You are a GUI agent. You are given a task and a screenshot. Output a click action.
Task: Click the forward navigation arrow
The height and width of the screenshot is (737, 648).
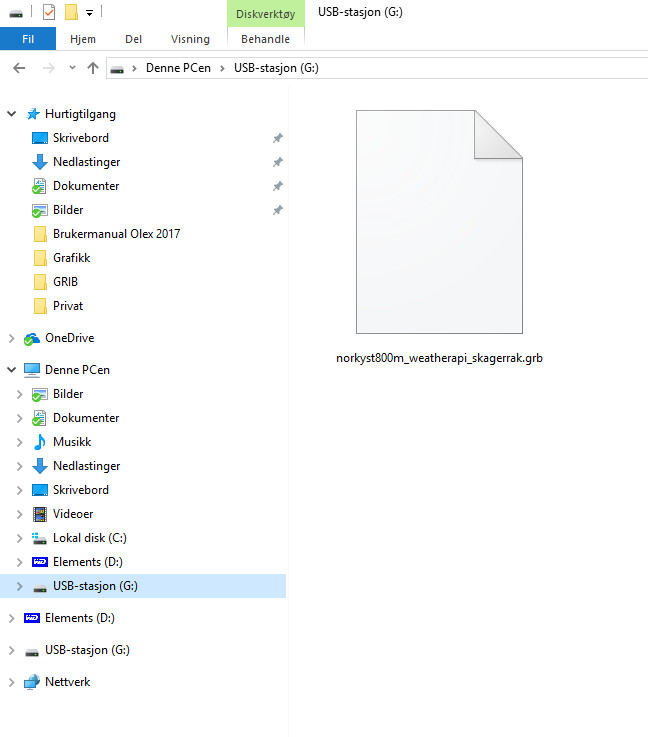click(x=48, y=68)
